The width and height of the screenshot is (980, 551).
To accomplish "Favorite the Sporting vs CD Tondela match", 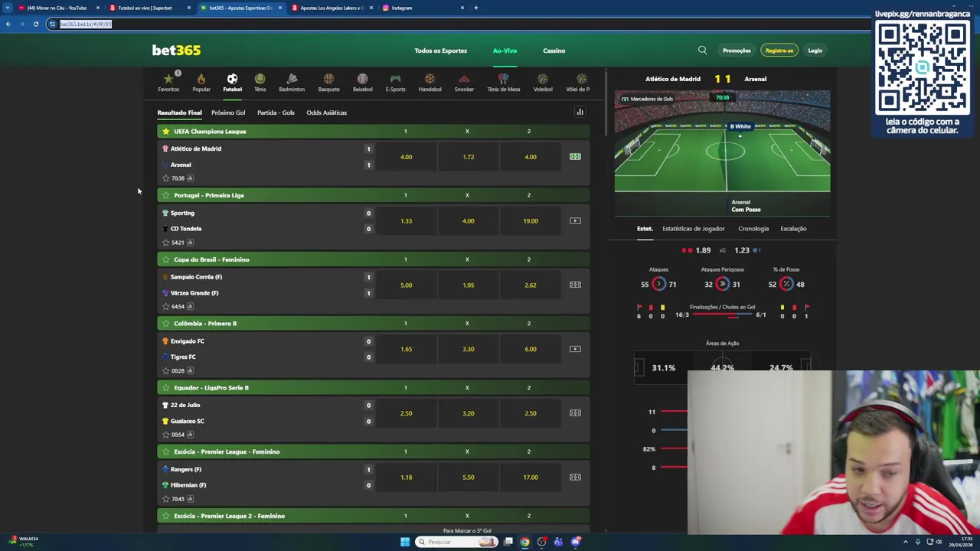I will (x=165, y=243).
